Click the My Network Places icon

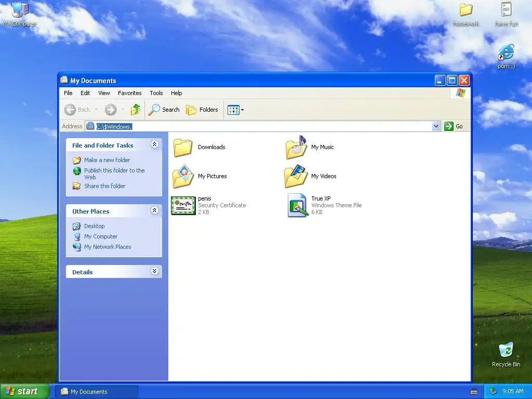click(77, 247)
